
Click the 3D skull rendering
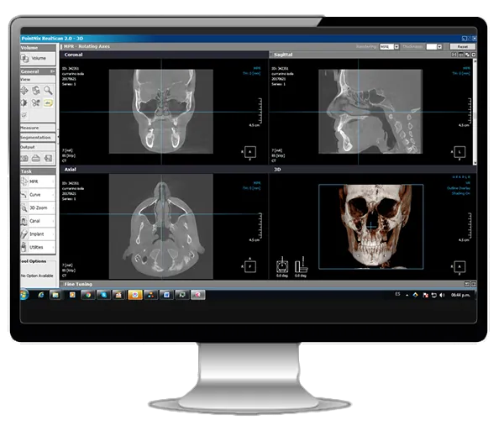point(373,226)
